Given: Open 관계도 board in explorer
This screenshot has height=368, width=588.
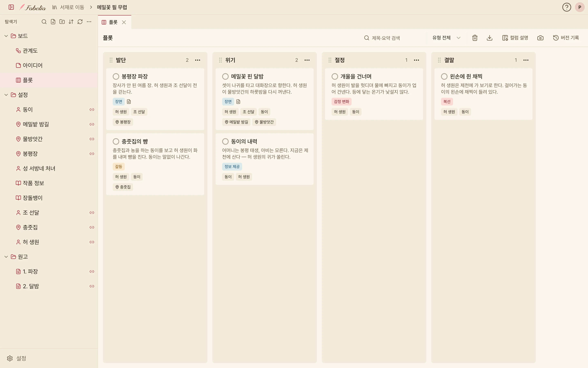Looking at the screenshot, I should pyautogui.click(x=49, y=51).
